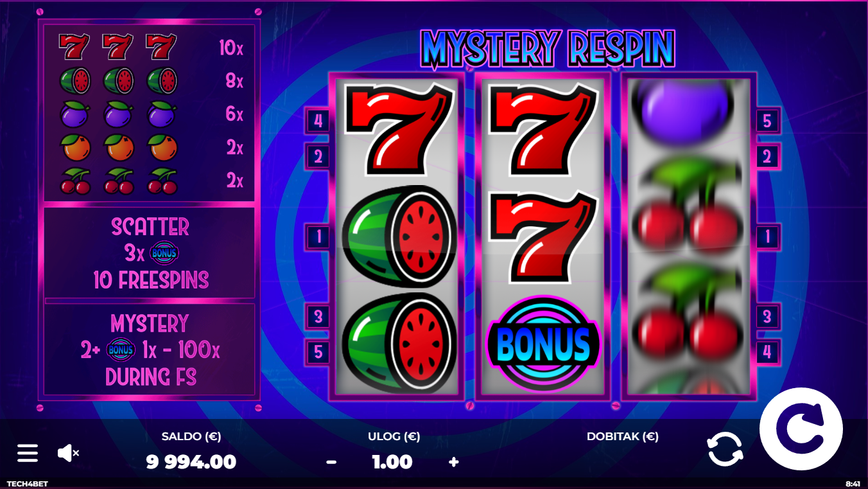Click payline marker 3 on right side

pyautogui.click(x=767, y=316)
